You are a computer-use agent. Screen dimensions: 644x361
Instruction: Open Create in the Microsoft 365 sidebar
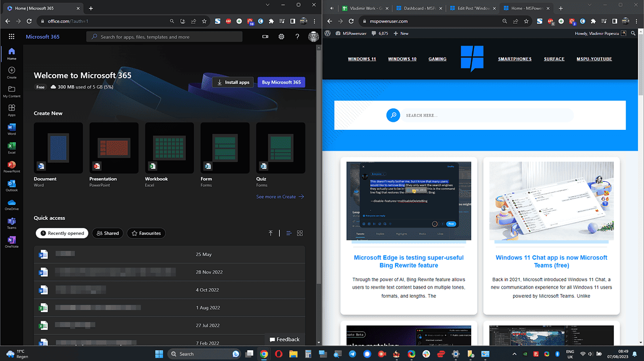12,73
